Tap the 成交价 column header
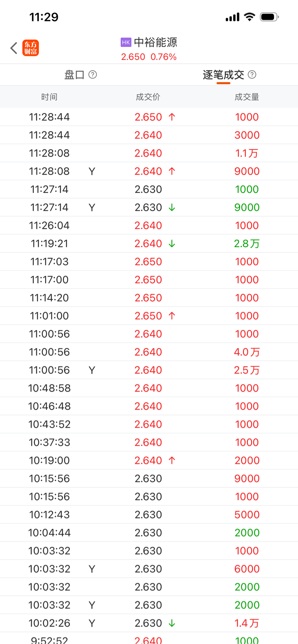 pos(148,97)
